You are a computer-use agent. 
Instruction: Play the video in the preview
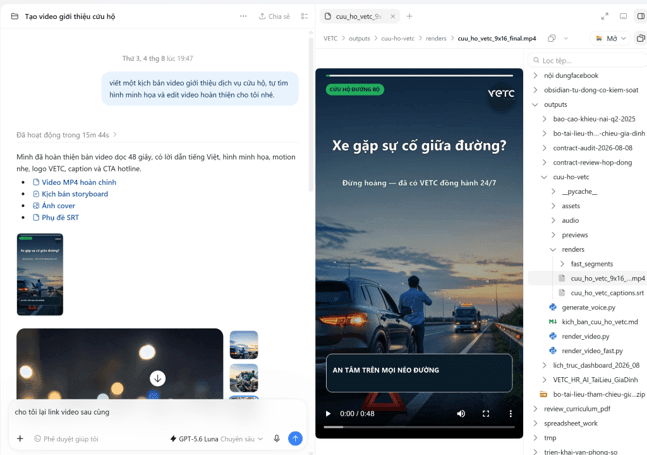point(328,413)
